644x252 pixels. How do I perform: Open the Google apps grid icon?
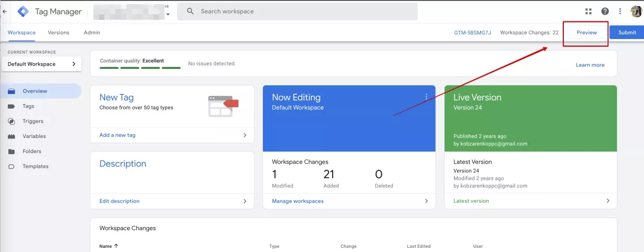pyautogui.click(x=589, y=11)
